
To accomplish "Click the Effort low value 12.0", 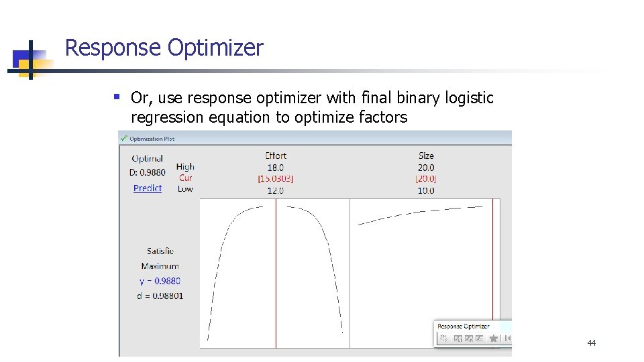I will [x=276, y=190].
